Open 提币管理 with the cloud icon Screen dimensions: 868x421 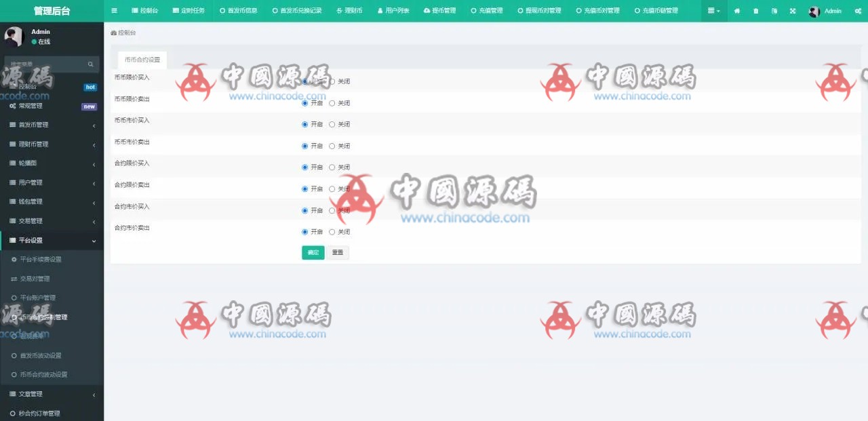click(439, 11)
